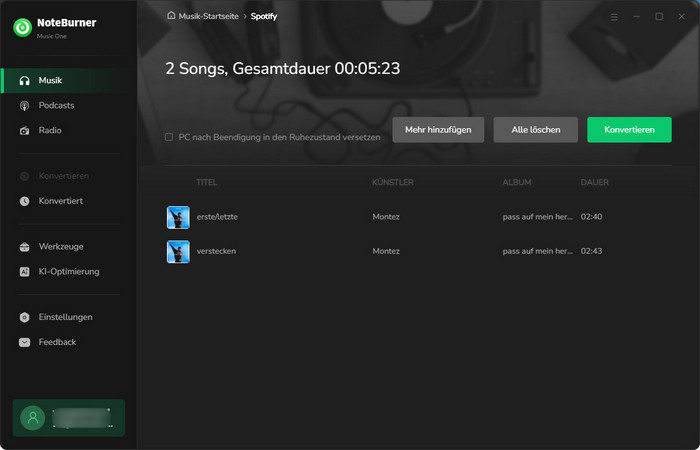Click the Spotify breadcrumb
The height and width of the screenshot is (450, 700).
264,16
